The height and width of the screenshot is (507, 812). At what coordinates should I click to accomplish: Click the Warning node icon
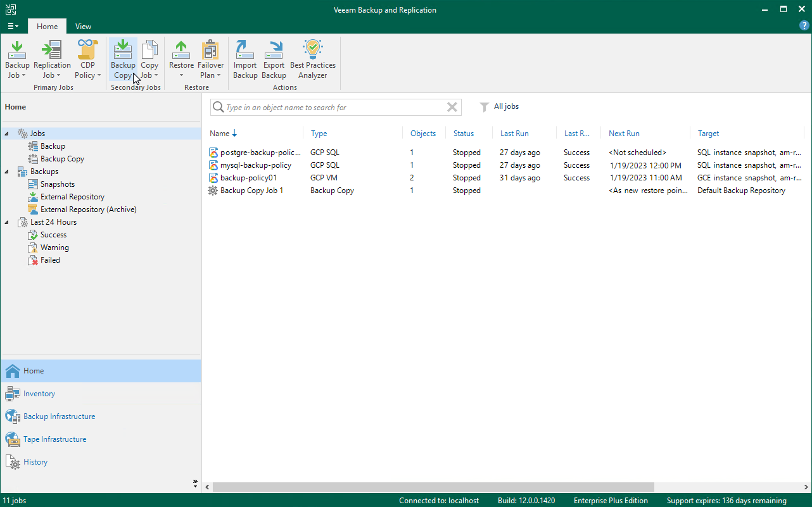33,247
